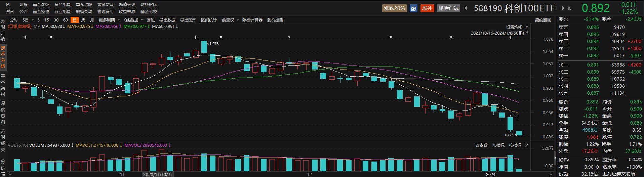The width and height of the screenshot is (644, 177).
Task: Switch to 60 minute period
Action: click(66, 20)
